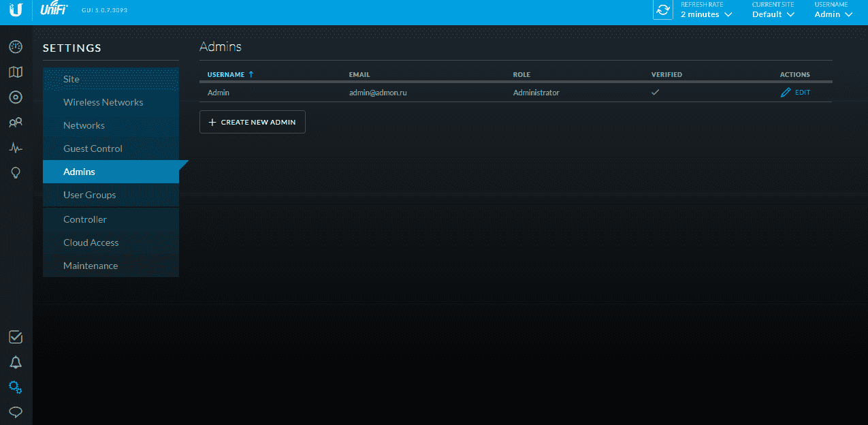Select Maintenance in Settings menu
This screenshot has height=425, width=868.
[111, 266]
